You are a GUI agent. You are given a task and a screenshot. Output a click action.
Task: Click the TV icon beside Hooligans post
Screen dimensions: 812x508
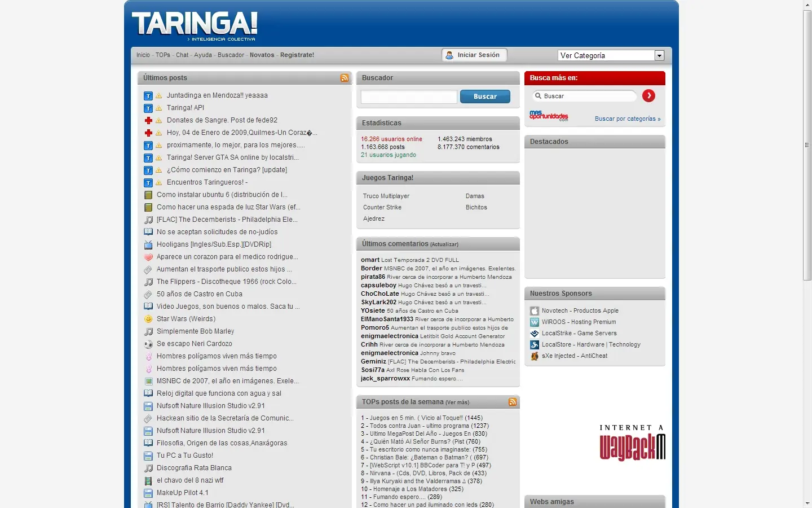coord(148,244)
